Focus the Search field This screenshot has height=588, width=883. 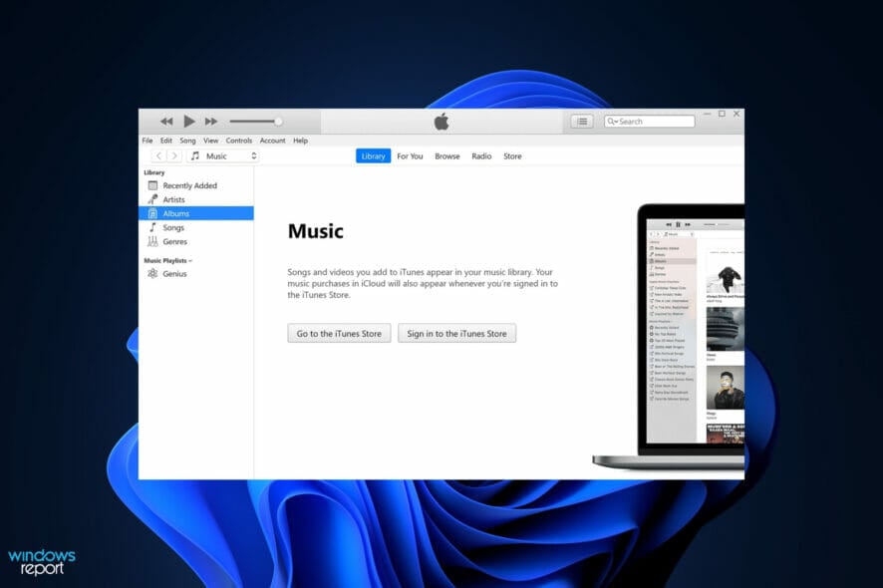click(650, 122)
